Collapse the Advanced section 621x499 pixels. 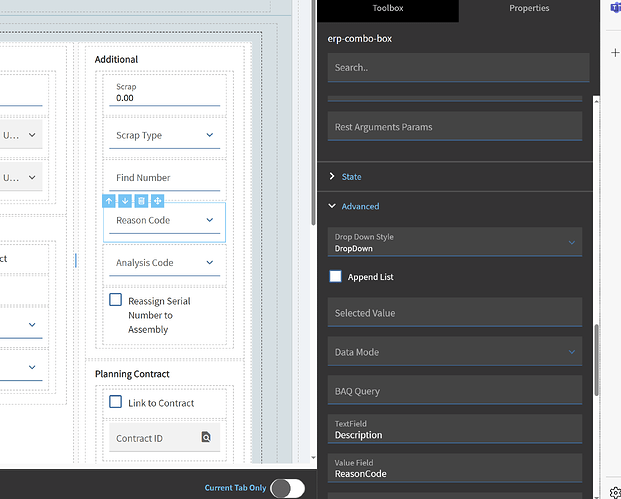tap(354, 206)
